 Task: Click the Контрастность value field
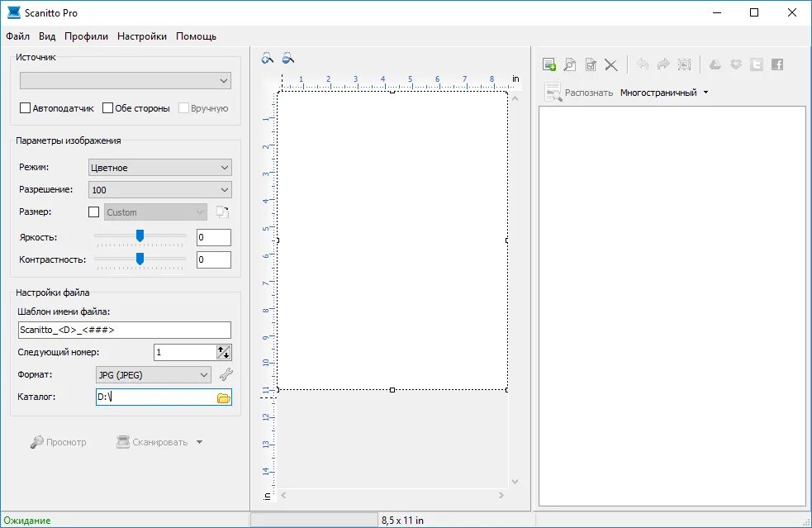214,259
